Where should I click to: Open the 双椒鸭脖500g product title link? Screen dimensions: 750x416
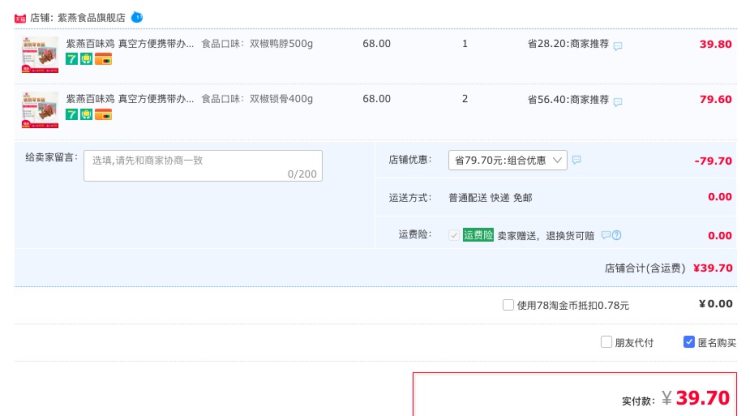click(130, 44)
